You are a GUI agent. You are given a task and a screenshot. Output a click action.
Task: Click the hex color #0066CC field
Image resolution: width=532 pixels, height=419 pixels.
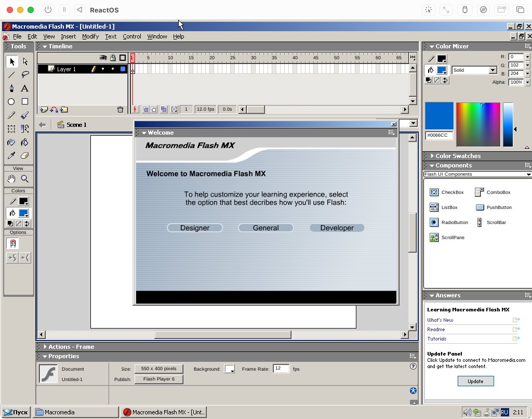pyautogui.click(x=439, y=136)
